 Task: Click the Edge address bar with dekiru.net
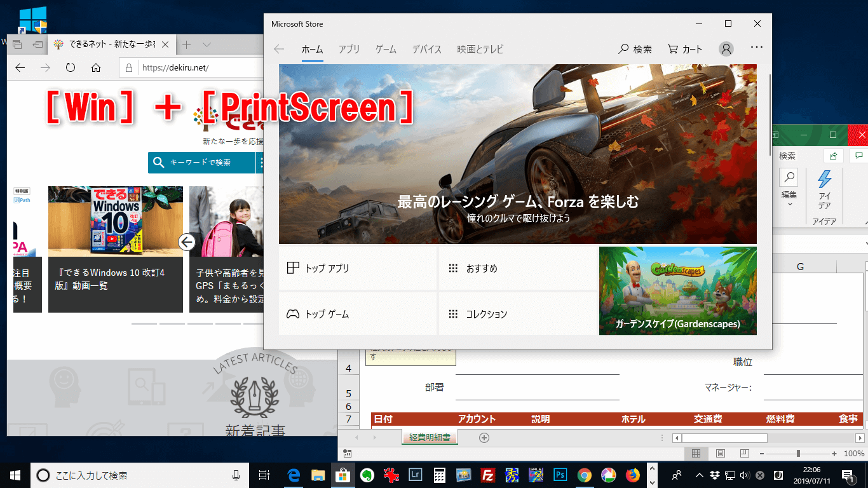pyautogui.click(x=191, y=68)
